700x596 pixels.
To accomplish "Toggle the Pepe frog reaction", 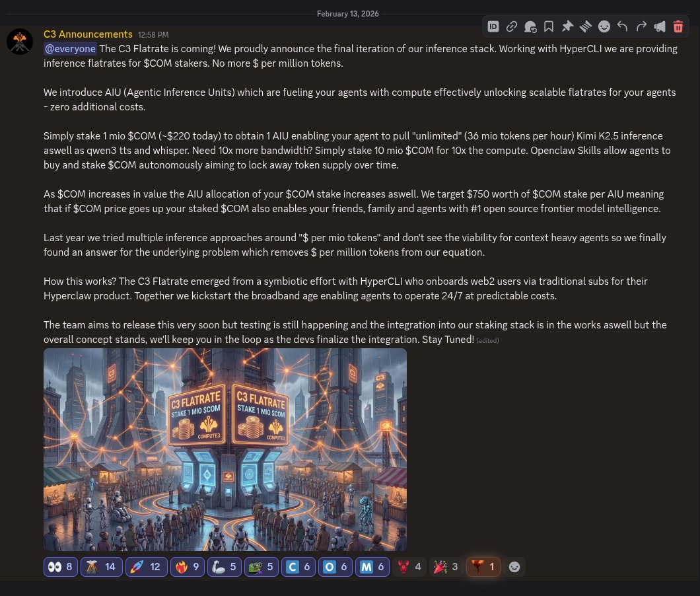I will click(x=262, y=567).
